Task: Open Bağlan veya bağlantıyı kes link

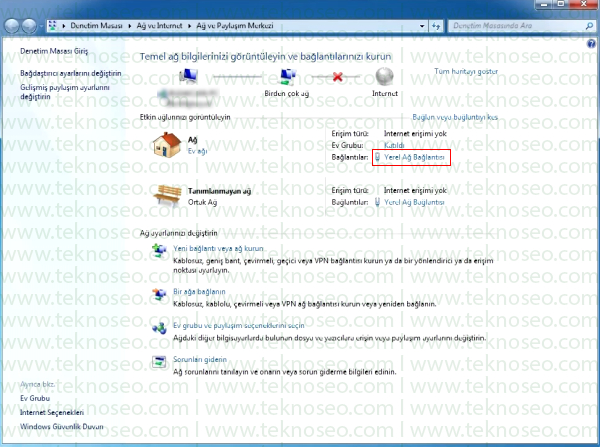Action: [455, 117]
